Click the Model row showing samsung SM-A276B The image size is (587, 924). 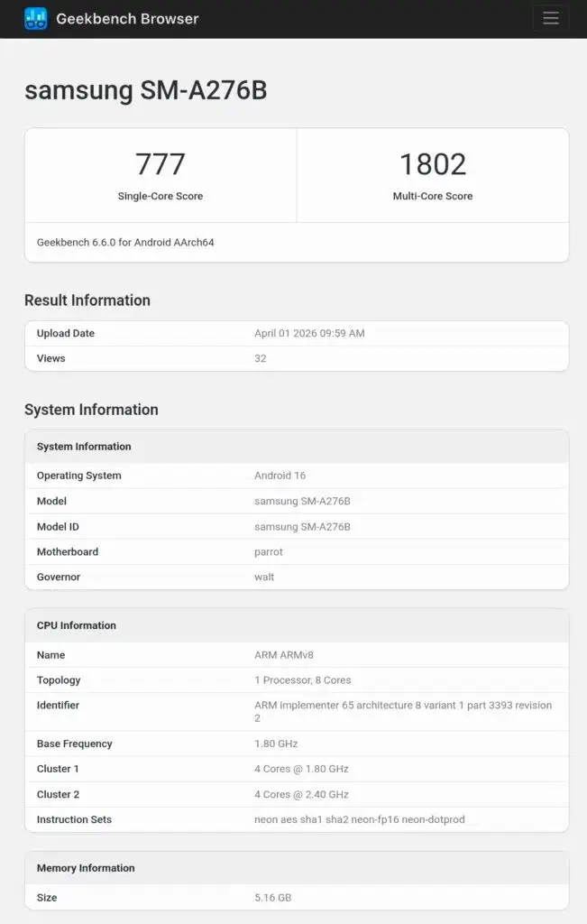[x=298, y=501]
